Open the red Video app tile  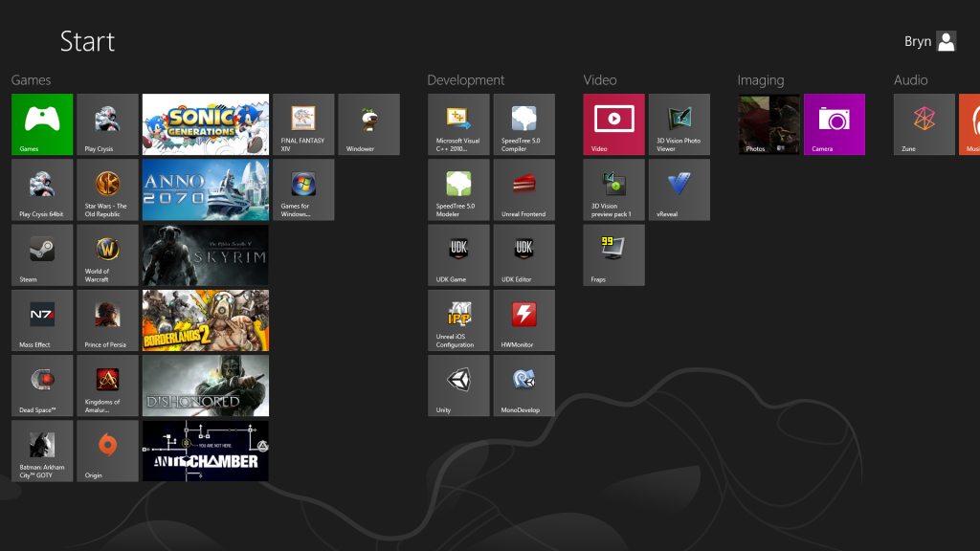click(613, 124)
